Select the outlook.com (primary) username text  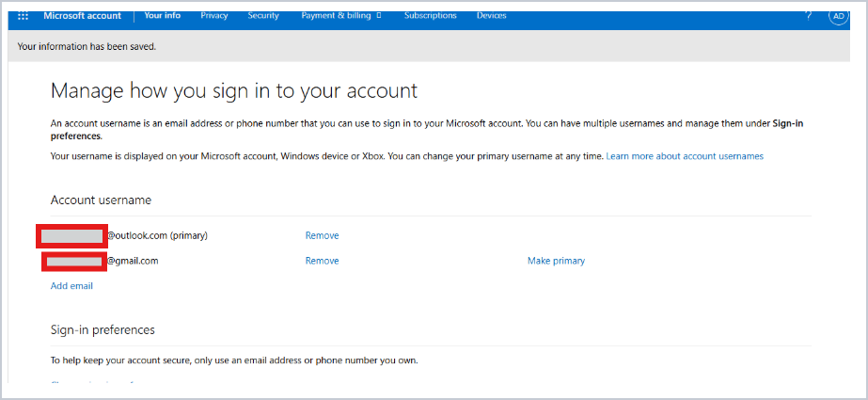tap(157, 235)
